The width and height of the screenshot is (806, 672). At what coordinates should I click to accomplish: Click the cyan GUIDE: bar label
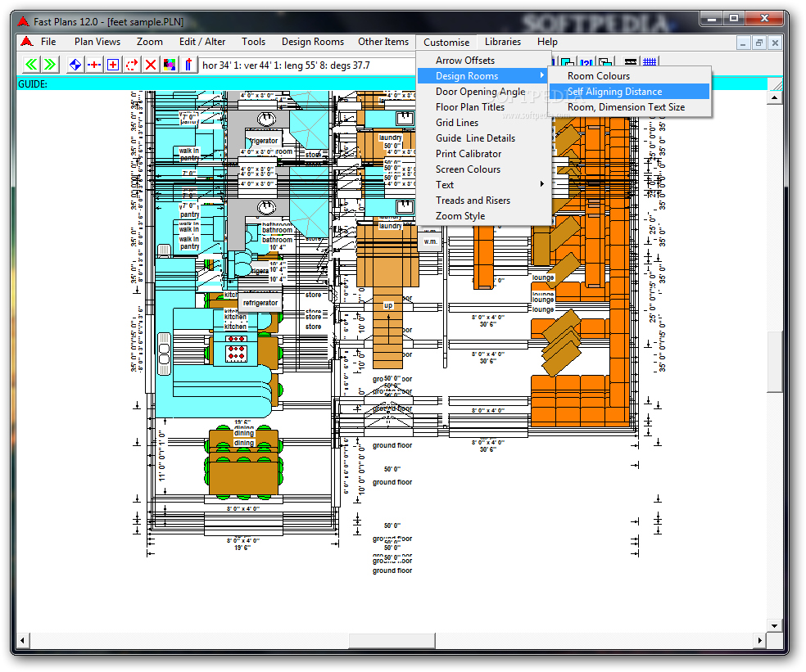pyautogui.click(x=33, y=83)
